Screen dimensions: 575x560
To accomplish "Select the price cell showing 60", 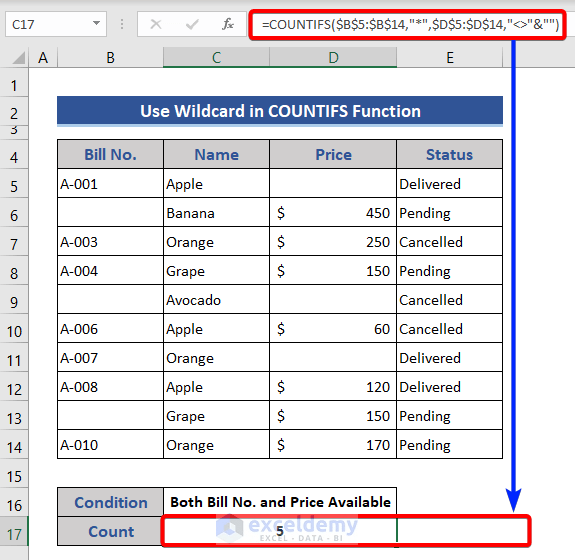I will (x=333, y=328).
